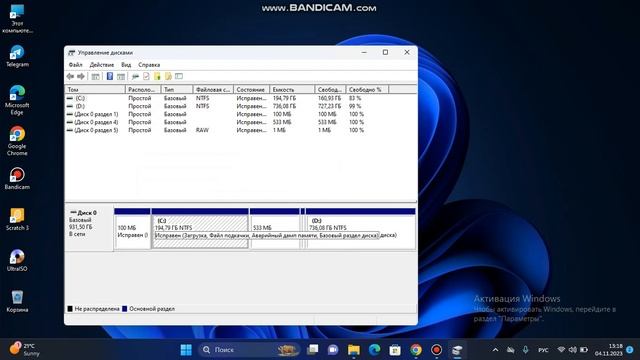640x360 pixels.
Task: Click the second yellow folder toolbar icon
Action: [x=168, y=76]
